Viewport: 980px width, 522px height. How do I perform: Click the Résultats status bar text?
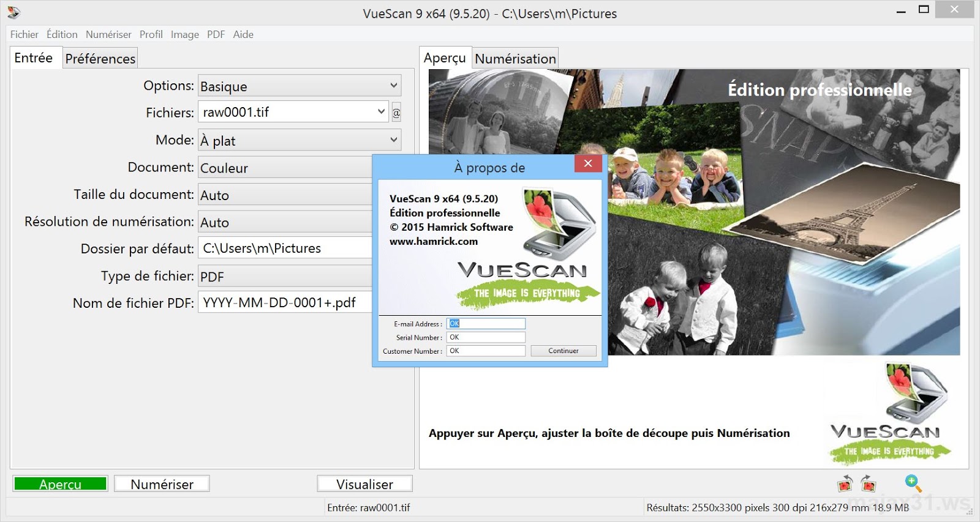(778, 507)
